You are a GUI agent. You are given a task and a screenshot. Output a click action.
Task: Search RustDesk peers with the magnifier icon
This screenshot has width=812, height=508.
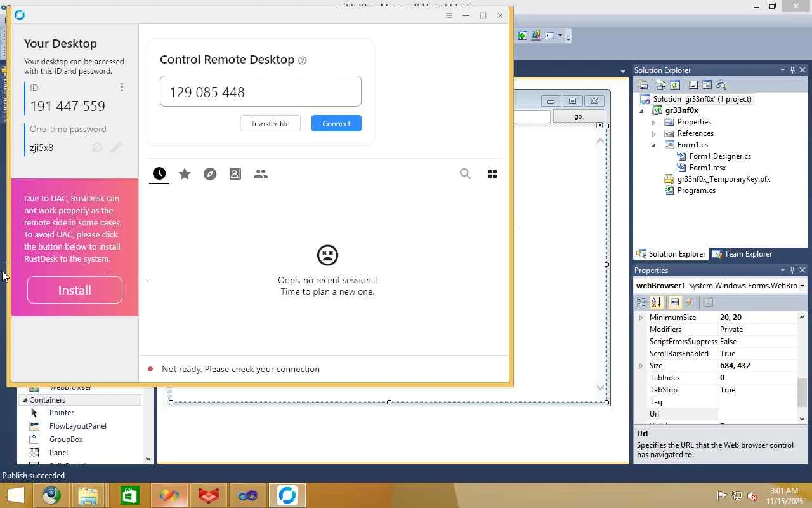pyautogui.click(x=465, y=174)
